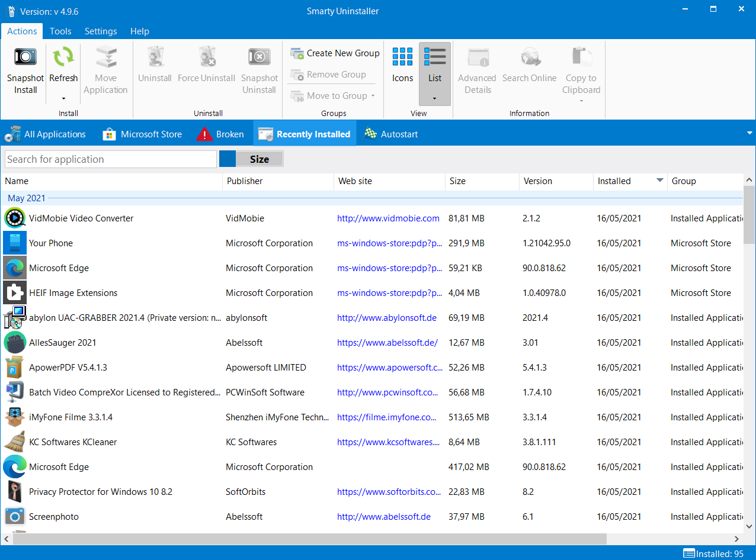Click the abylon UAC-GRABBER icon
The image size is (756, 560).
(14, 318)
